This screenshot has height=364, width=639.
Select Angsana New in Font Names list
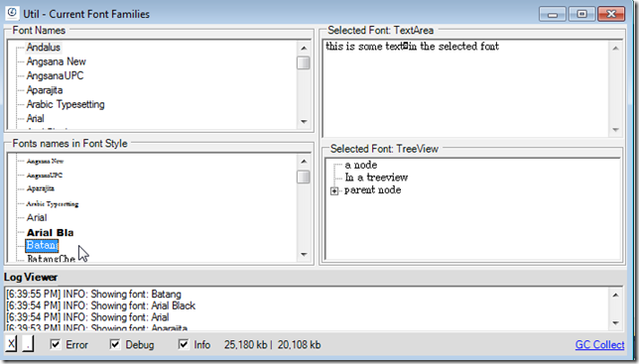click(57, 61)
